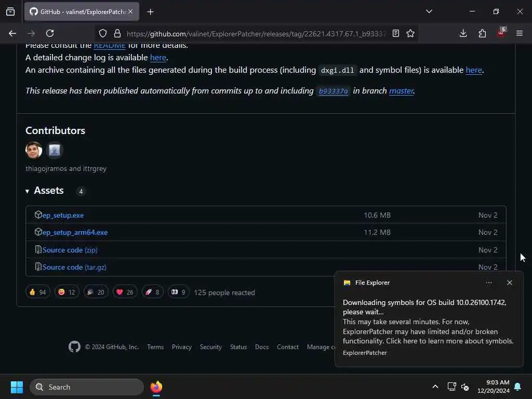Show hidden system tray icons
This screenshot has height=399, width=532.
(x=435, y=387)
